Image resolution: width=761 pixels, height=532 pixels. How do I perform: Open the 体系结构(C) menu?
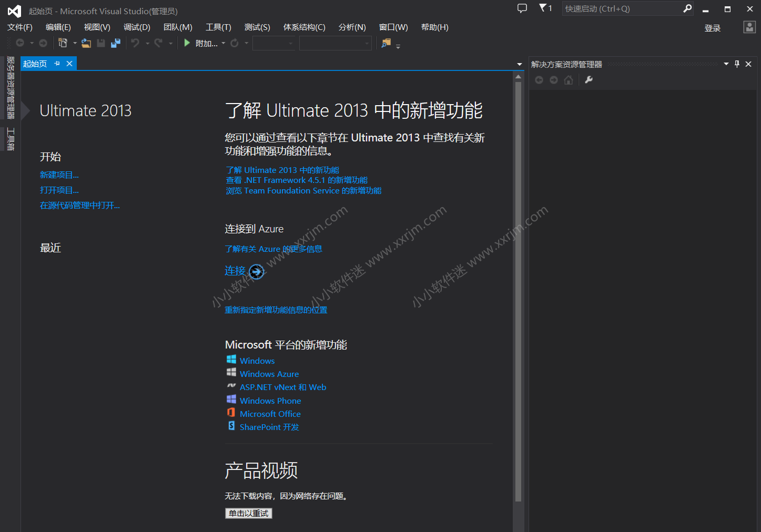(x=305, y=27)
